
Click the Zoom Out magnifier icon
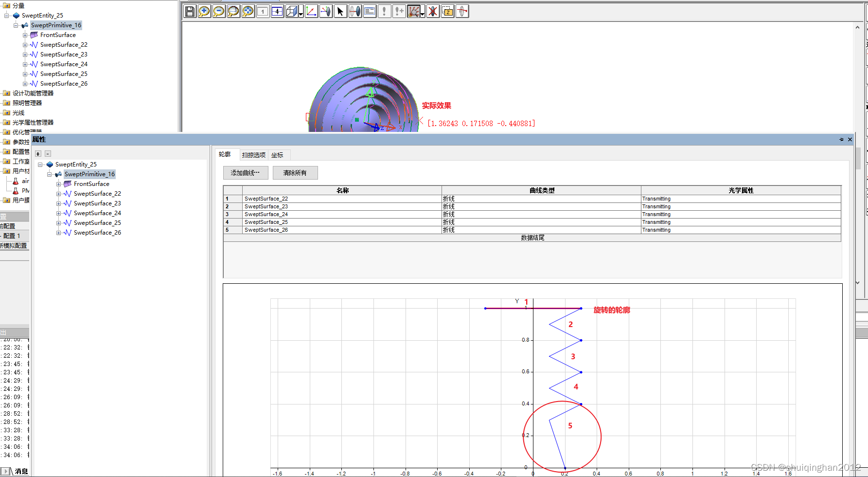click(x=219, y=11)
